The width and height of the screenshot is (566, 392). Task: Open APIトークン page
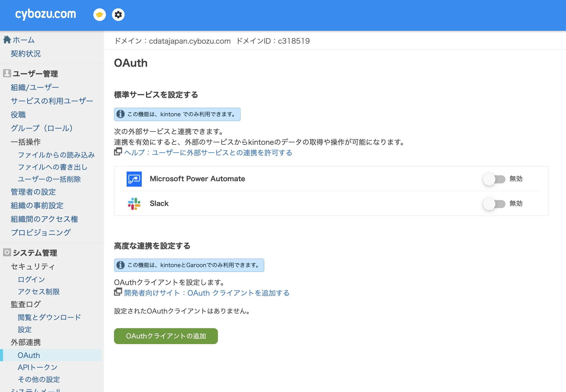[x=38, y=367]
